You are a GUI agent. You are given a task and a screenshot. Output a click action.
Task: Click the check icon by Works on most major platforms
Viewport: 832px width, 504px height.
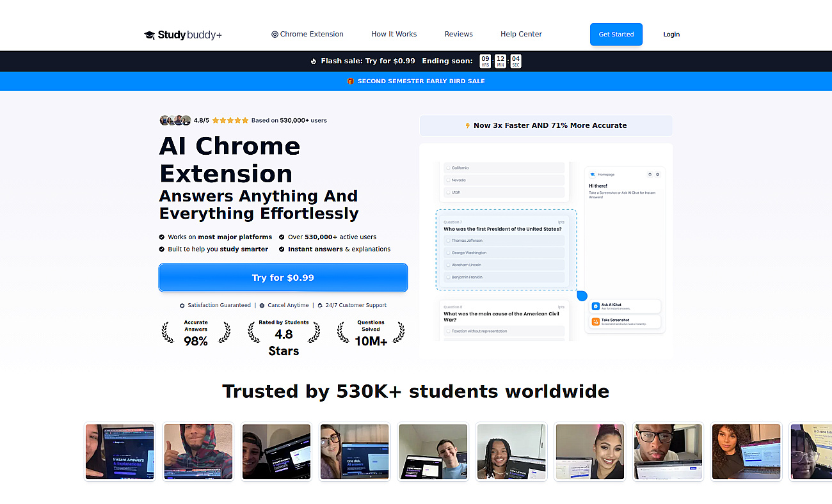point(162,237)
